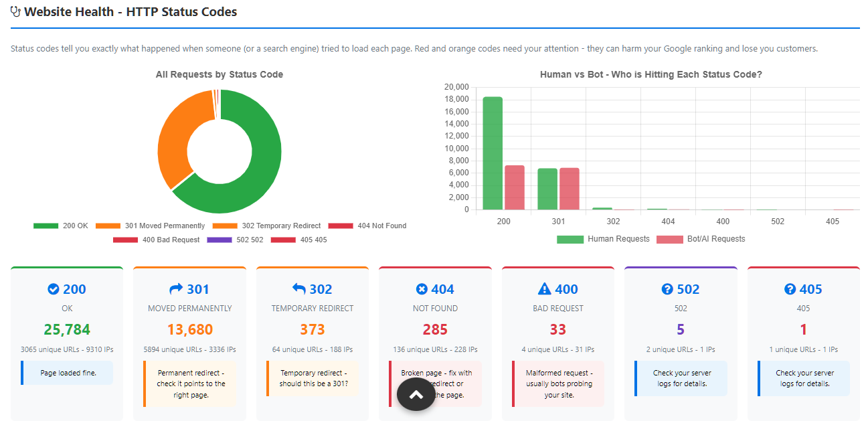Click the 'Malformed request' advice note

tap(558, 383)
